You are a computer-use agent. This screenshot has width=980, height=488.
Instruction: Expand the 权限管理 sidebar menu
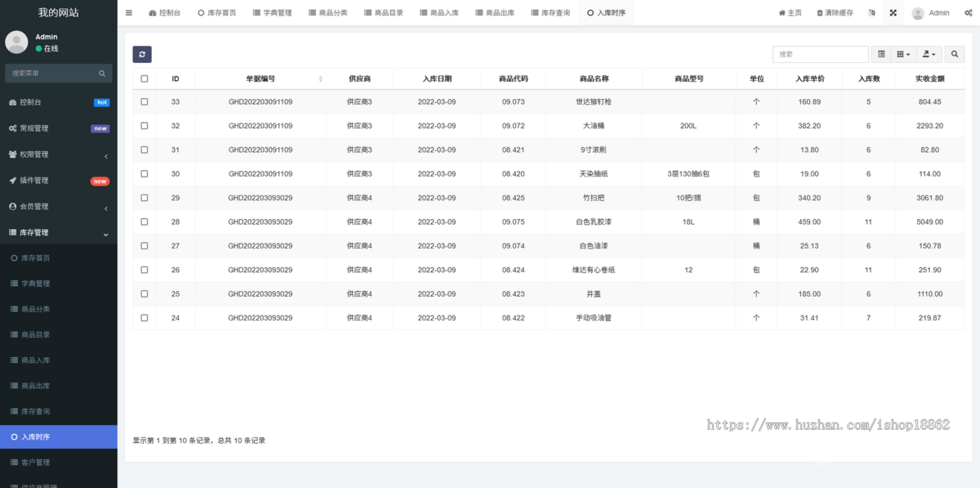tap(58, 154)
